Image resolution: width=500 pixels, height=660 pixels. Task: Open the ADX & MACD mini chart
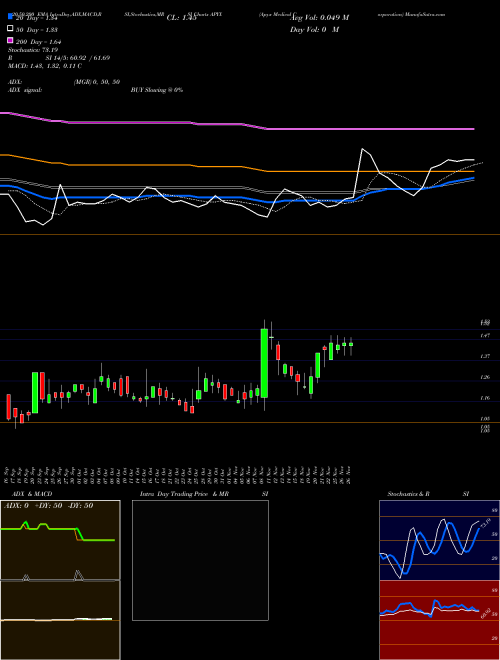pos(60,580)
